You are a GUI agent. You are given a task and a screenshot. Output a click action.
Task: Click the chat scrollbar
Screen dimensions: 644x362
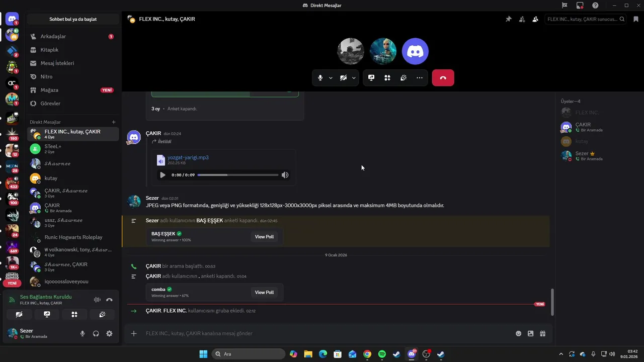[x=552, y=302]
